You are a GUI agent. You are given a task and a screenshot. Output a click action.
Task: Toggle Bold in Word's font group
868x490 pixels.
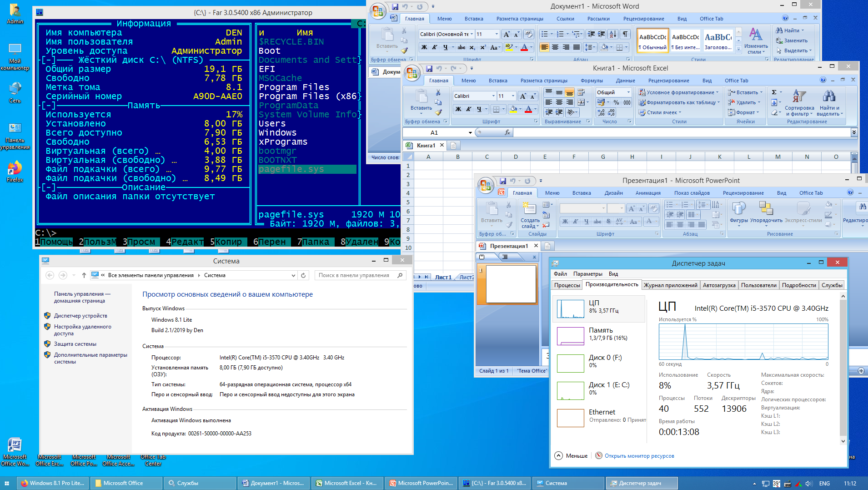[x=424, y=47]
